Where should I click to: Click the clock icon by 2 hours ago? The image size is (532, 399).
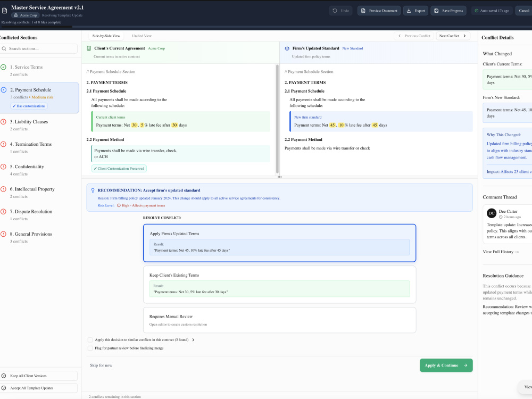pos(501,217)
